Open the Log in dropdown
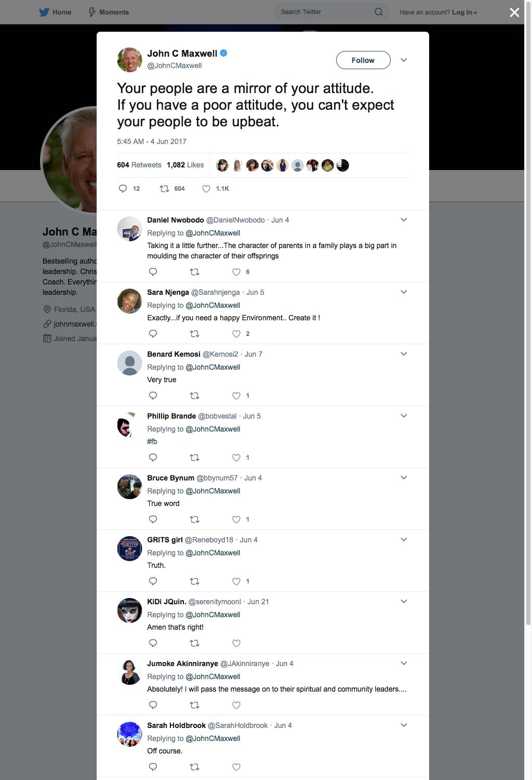532x780 pixels. click(464, 12)
